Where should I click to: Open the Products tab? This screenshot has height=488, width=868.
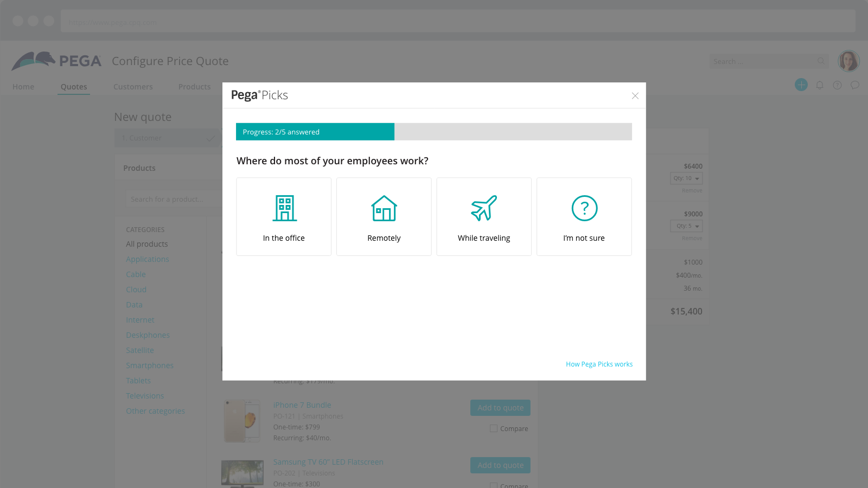click(194, 87)
